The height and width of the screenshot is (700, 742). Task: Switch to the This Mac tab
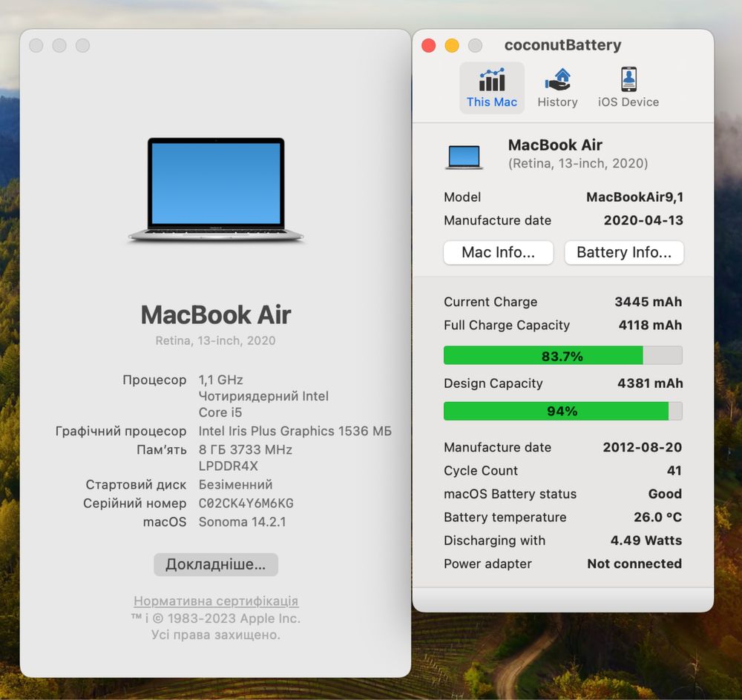click(492, 88)
